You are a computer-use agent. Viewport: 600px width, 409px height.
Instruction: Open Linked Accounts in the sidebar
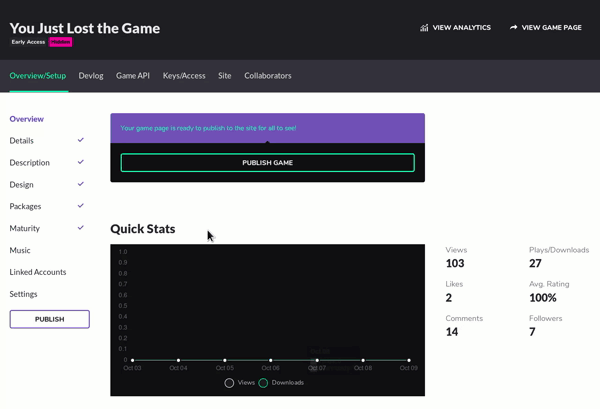(x=38, y=272)
